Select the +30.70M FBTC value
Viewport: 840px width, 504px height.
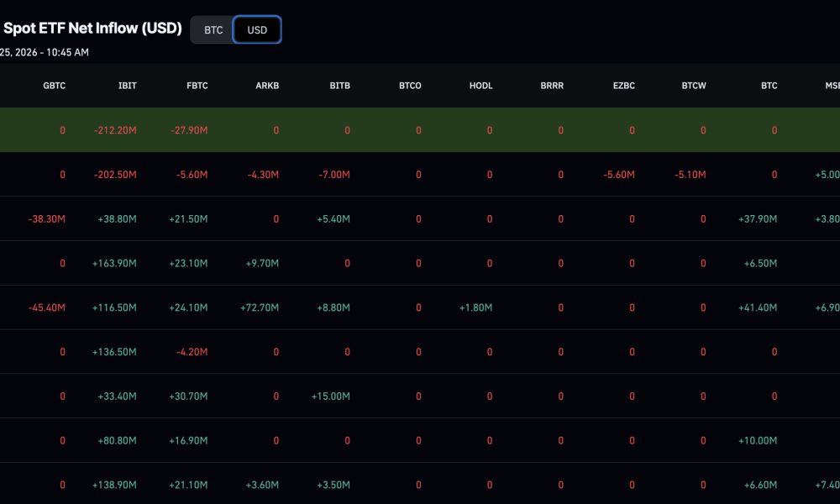click(x=188, y=396)
